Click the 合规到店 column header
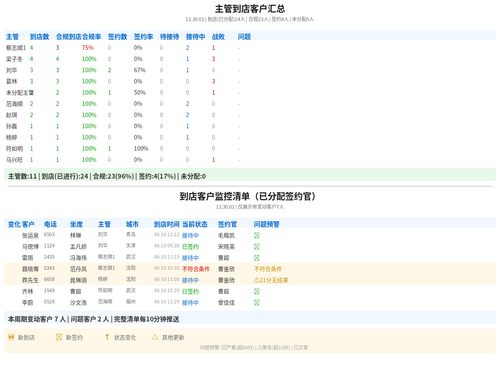 69,37
